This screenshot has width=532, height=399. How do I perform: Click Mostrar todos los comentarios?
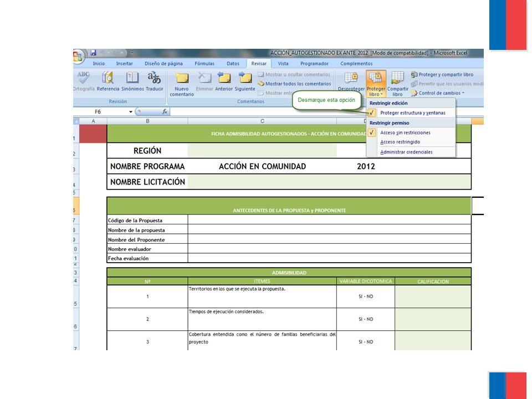tap(294, 84)
